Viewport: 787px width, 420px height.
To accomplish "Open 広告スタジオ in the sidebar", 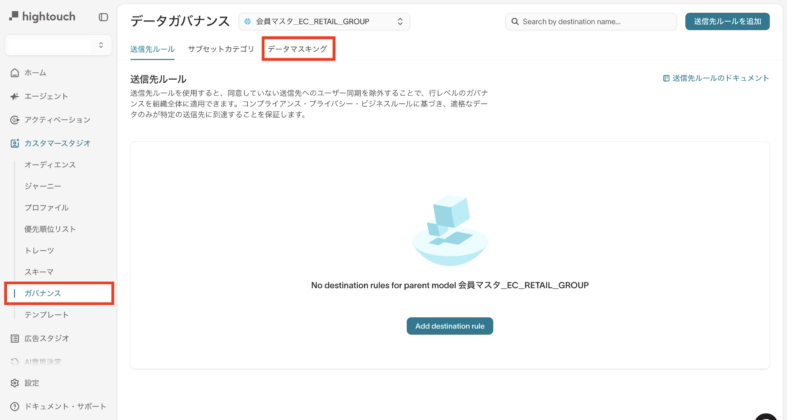I will [x=47, y=339].
